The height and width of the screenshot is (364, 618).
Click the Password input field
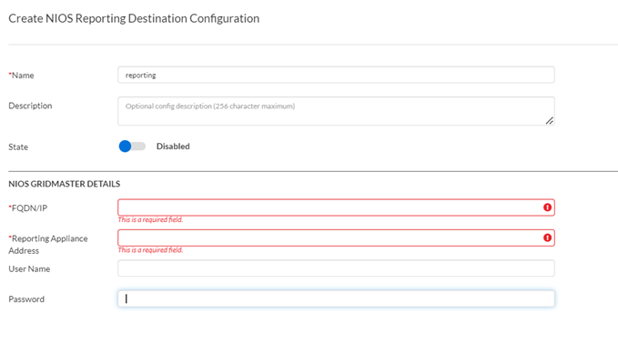[x=336, y=298]
